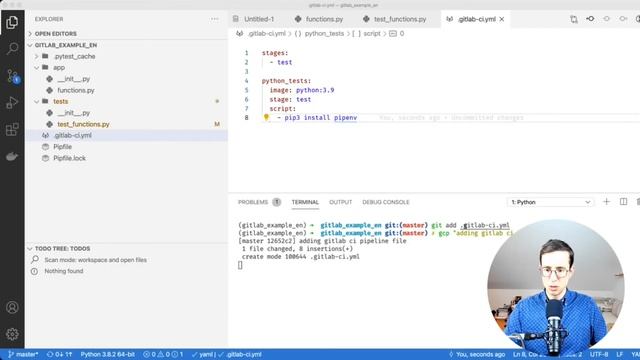Collapse the app folder
Viewport: 640px width, 360px height.
(127, 67)
